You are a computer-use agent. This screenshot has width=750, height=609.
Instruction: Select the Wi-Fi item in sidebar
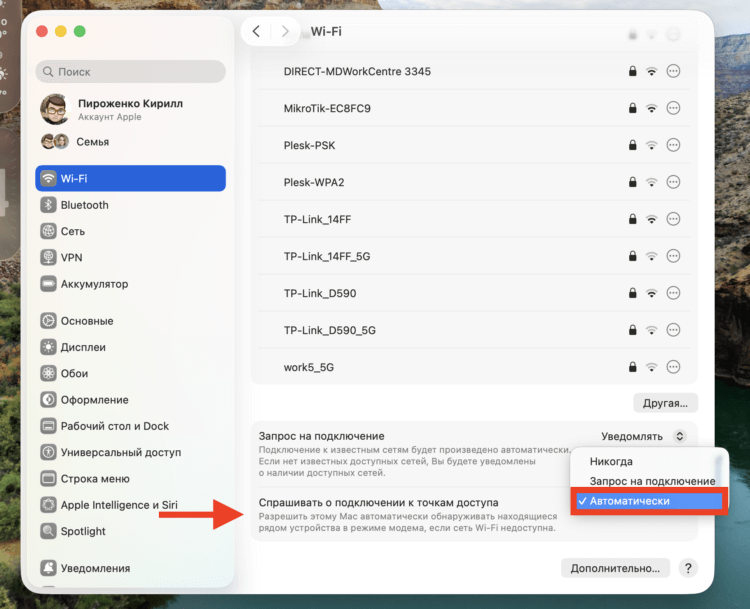tap(130, 178)
